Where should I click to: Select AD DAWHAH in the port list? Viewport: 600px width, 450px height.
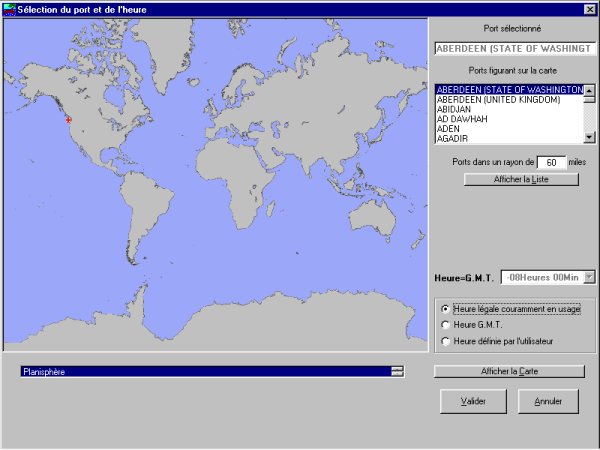pyautogui.click(x=510, y=119)
